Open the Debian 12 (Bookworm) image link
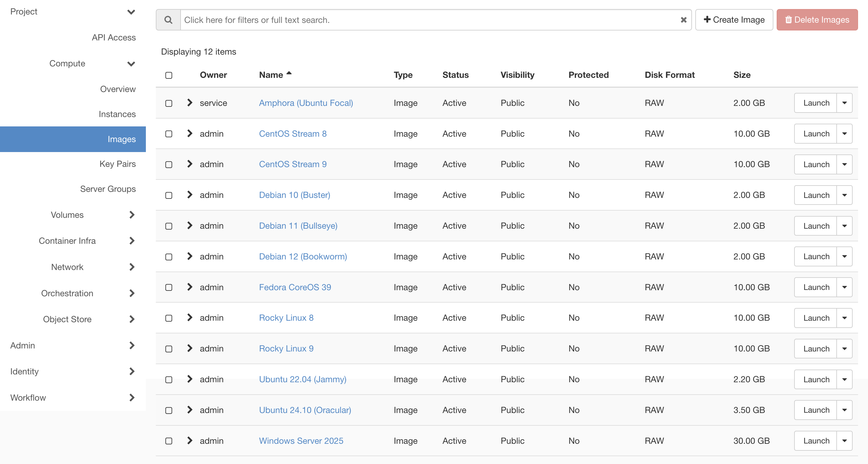 303,256
